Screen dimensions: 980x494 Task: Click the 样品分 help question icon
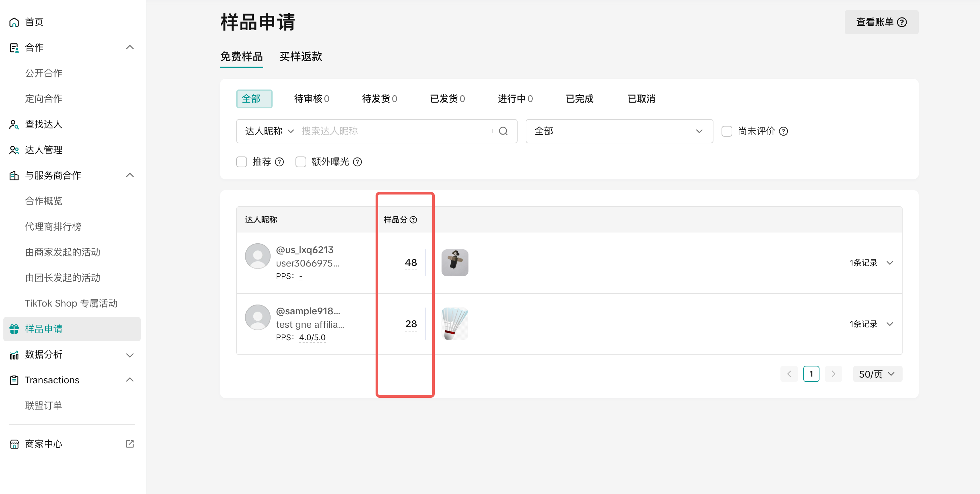pyautogui.click(x=413, y=219)
